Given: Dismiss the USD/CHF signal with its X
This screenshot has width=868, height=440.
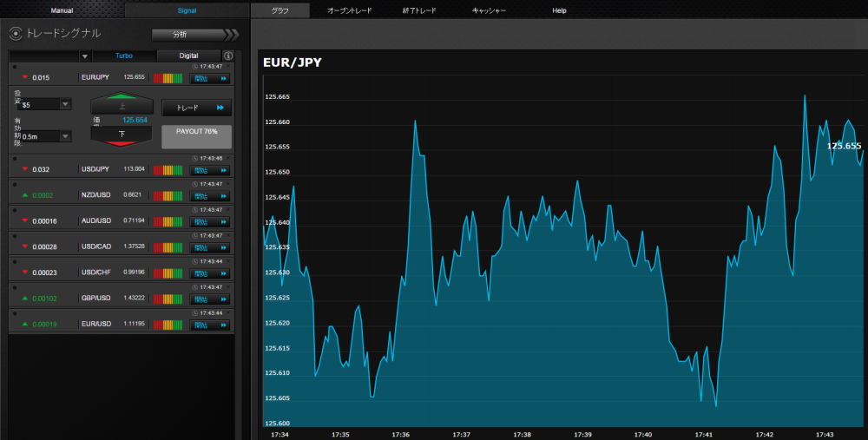Looking at the screenshot, I should pos(228,261).
